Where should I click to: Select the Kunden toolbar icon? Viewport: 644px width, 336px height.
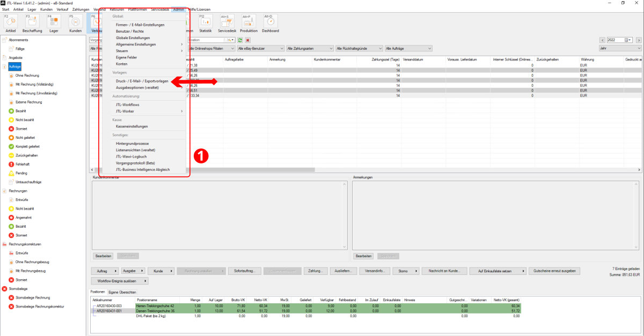[75, 23]
